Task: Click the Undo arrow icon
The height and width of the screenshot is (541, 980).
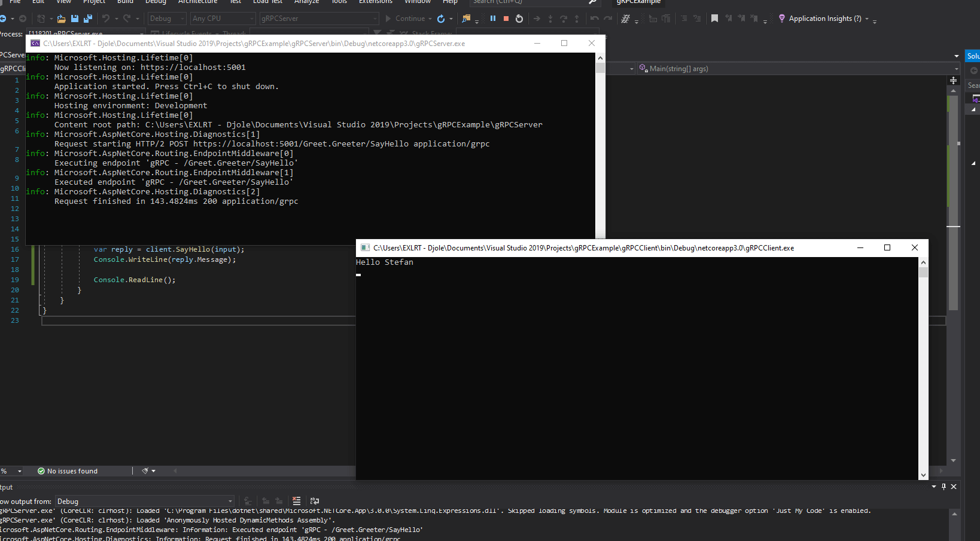Action: (105, 19)
